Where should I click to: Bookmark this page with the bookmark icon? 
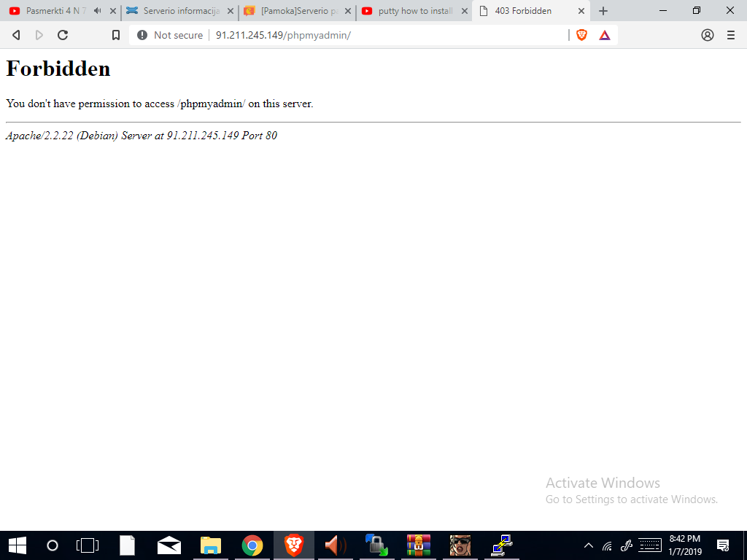[x=115, y=35]
